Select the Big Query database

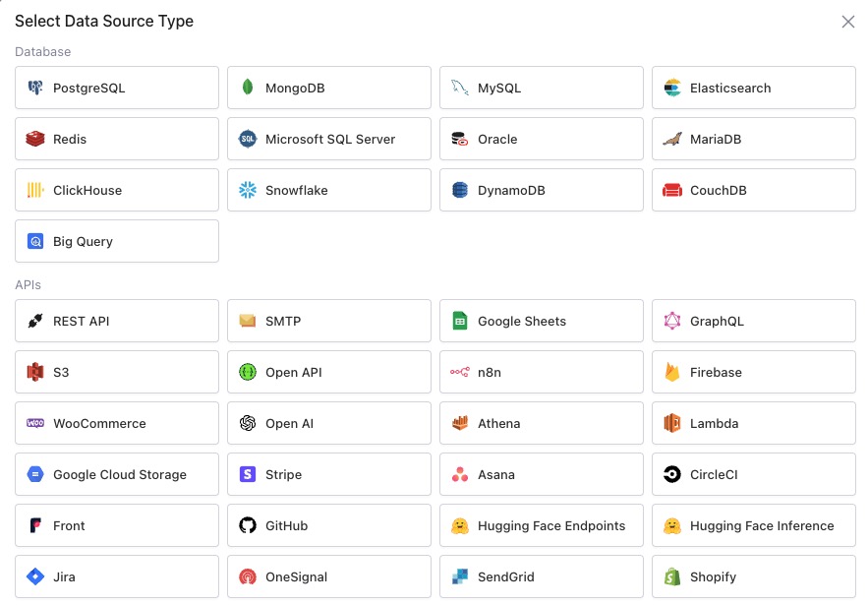pos(116,242)
